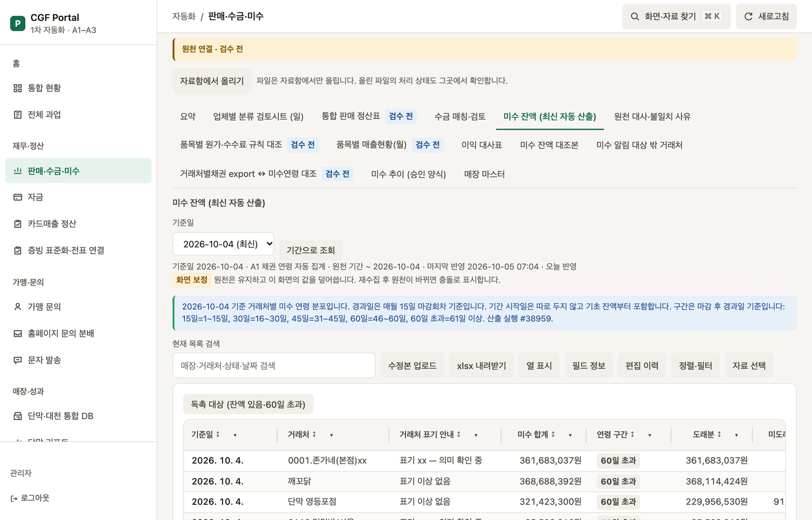This screenshot has width=812, height=520.
Task: Open the 도래분 filter dropdown arrow
Action: pyautogui.click(x=736, y=435)
